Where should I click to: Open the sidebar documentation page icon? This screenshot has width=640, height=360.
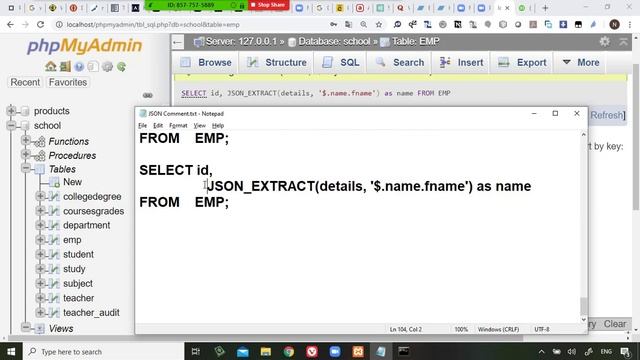coord(93,66)
